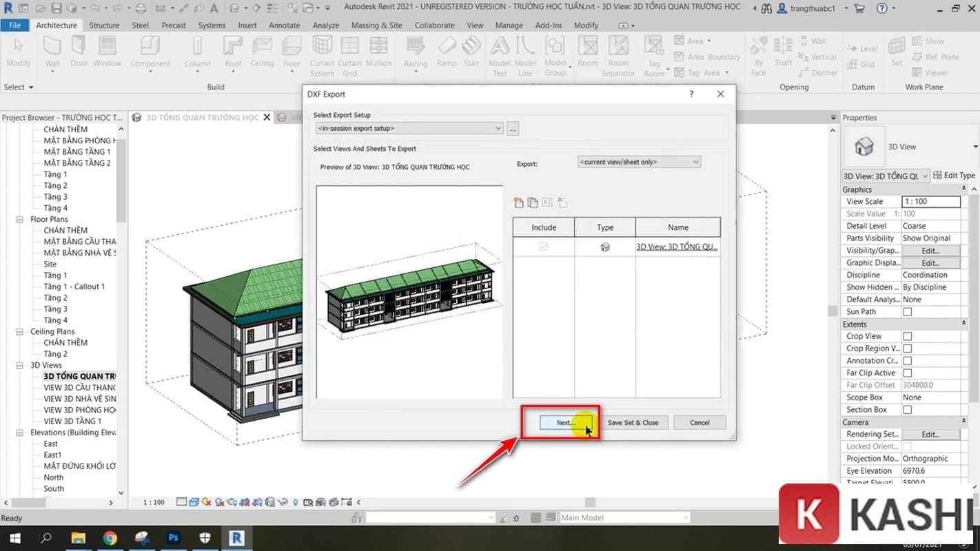Click the Print icon in quick access toolbar
This screenshot has height=551, width=980.
141,8
